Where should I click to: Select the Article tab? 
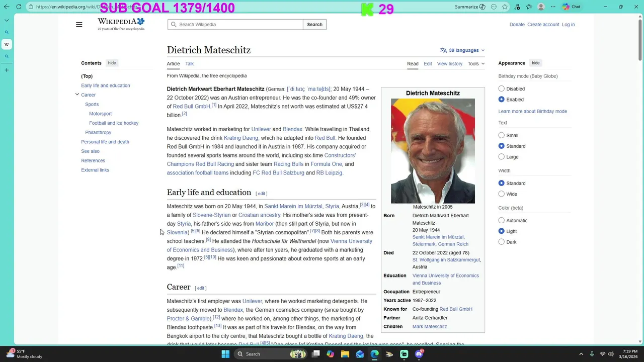click(173, 64)
